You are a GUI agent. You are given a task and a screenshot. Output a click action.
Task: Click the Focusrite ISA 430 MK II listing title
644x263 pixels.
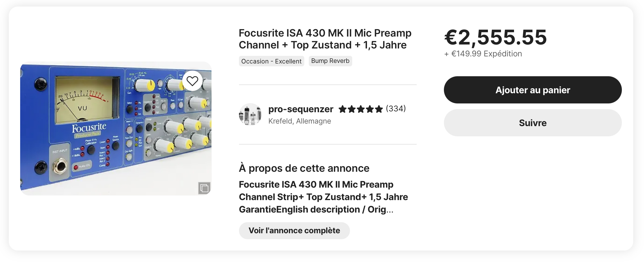coord(325,39)
